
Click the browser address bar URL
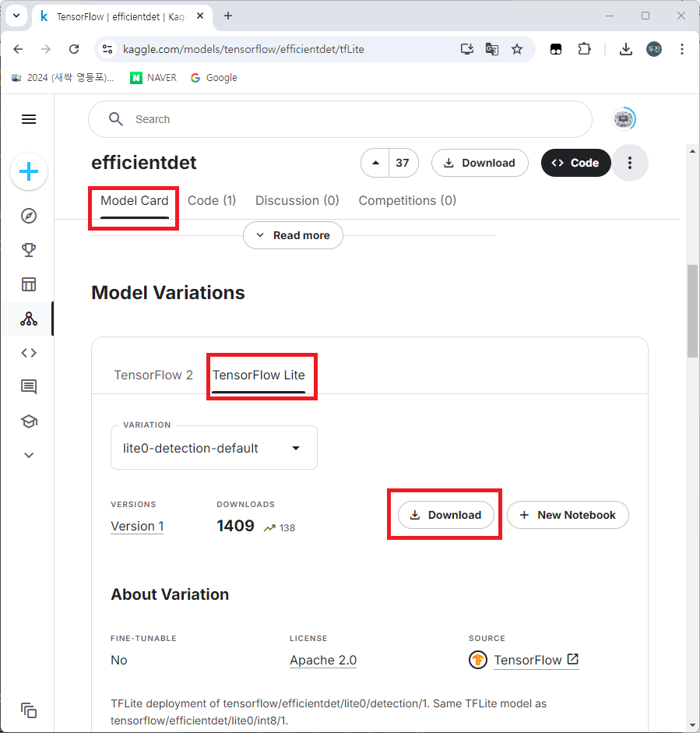(x=244, y=49)
